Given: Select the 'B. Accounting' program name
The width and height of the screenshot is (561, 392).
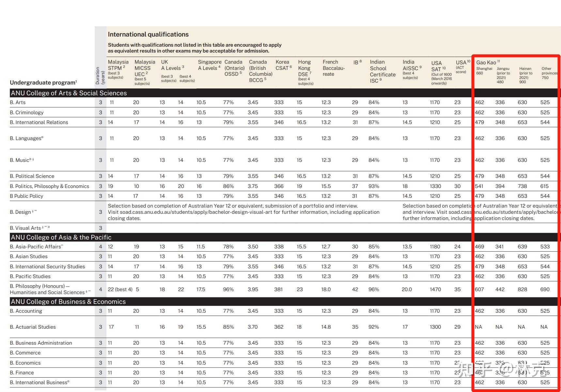Looking at the screenshot, I should click(x=26, y=311).
